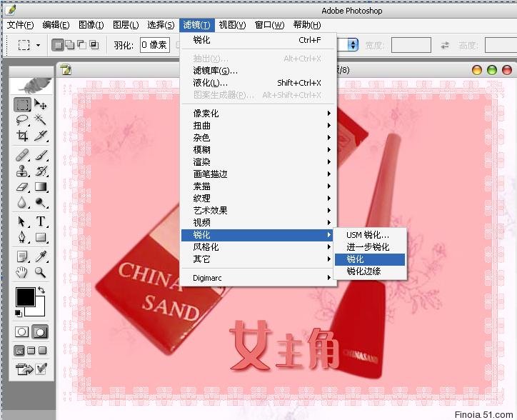Select the History Brush tool

[41, 171]
